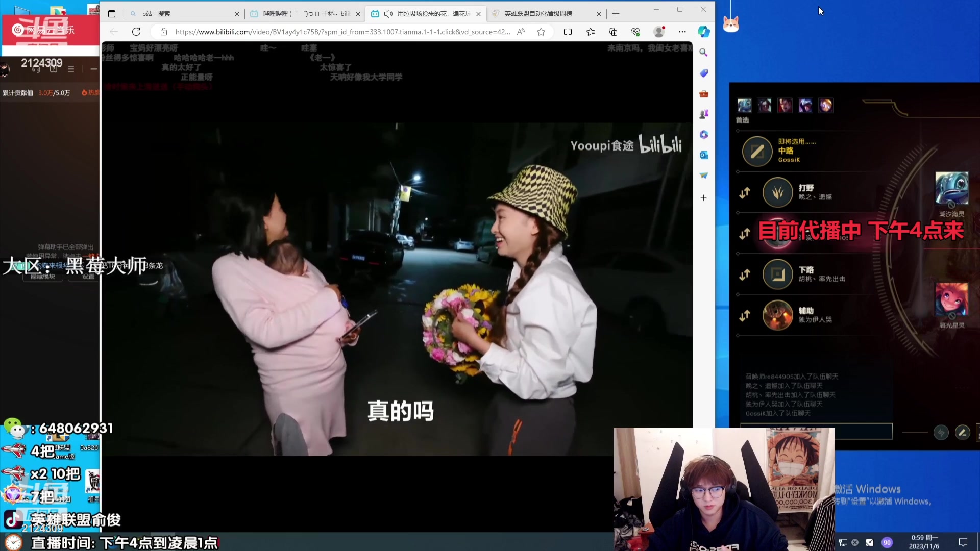
Task: Select the 辅助 support champion portrait
Action: click(777, 315)
